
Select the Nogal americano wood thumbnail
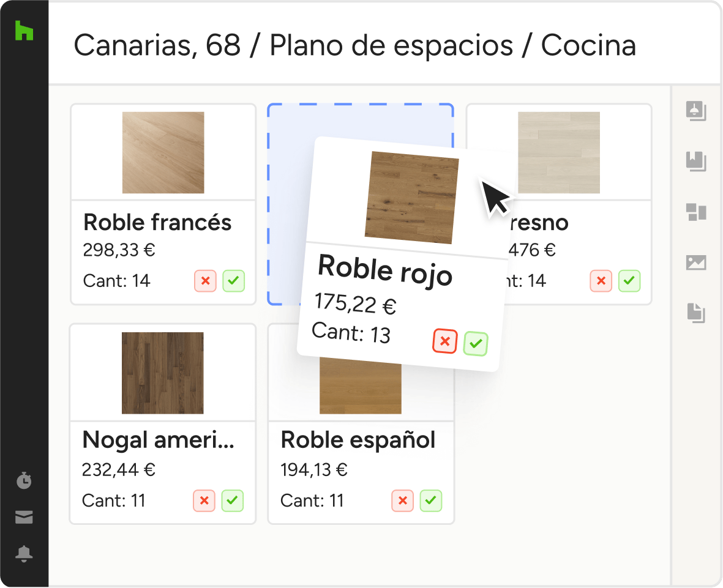[163, 373]
